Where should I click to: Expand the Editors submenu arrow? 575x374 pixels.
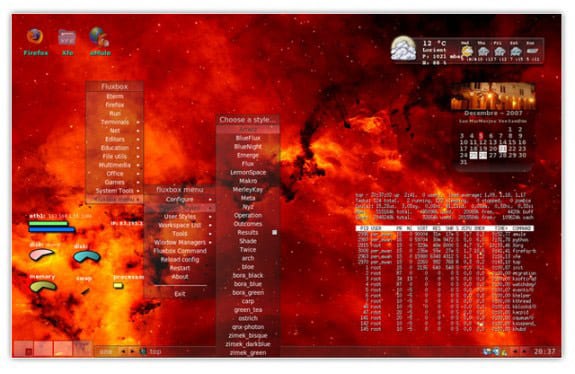[138, 139]
